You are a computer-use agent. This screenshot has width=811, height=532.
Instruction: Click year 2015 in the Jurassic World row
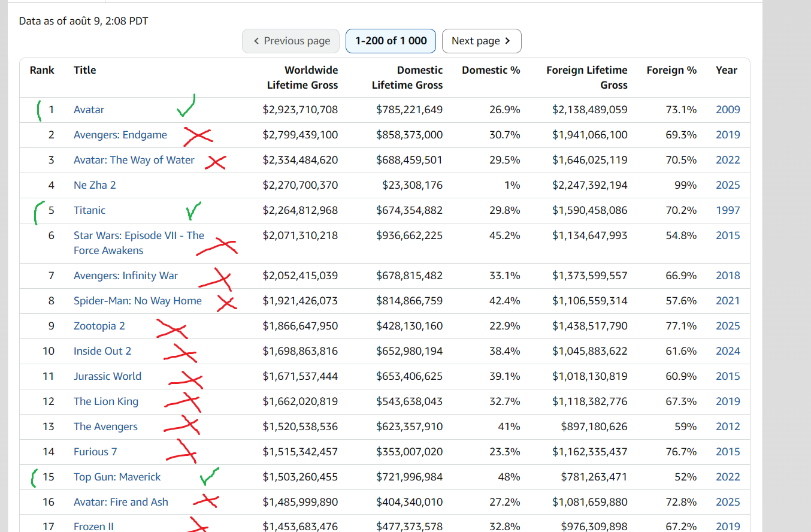(728, 376)
